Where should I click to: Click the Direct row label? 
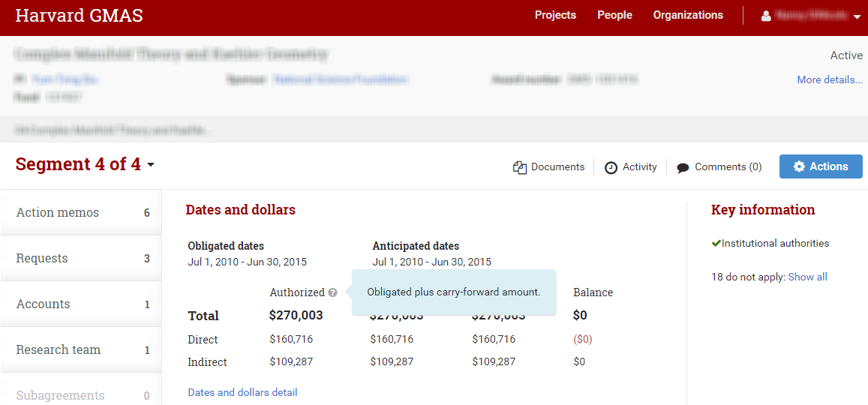pos(203,340)
